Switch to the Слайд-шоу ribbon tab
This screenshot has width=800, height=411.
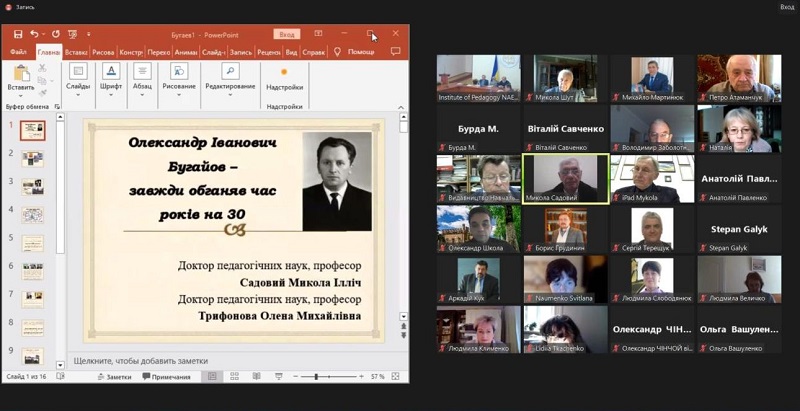click(214, 52)
